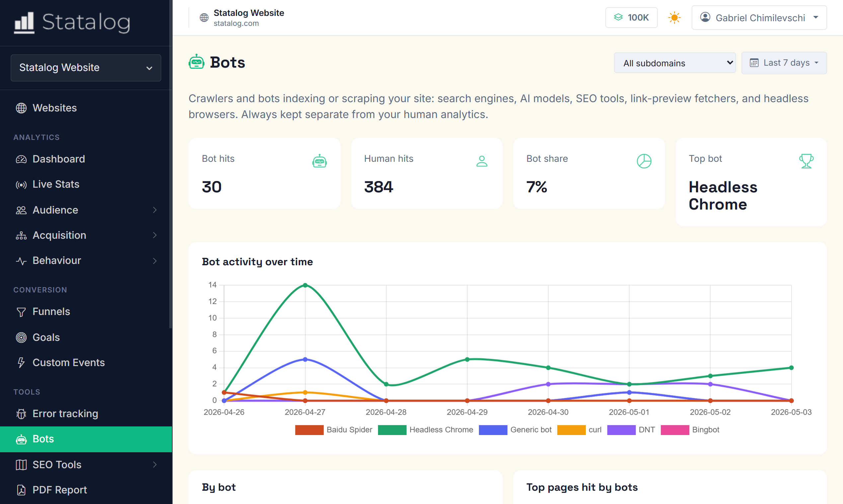Click the person icon on Human hits card

482,161
